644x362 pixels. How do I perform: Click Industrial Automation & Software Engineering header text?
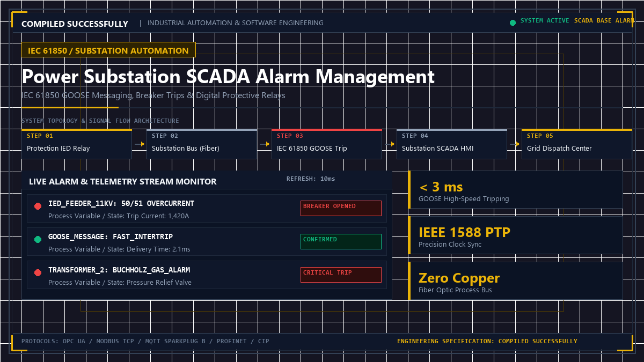pyautogui.click(x=236, y=23)
